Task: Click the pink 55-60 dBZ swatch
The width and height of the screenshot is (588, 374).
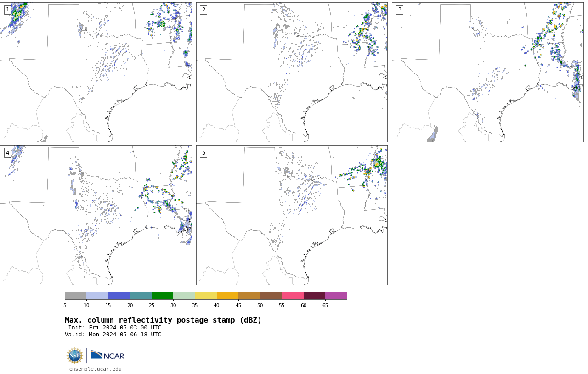Action: click(293, 296)
